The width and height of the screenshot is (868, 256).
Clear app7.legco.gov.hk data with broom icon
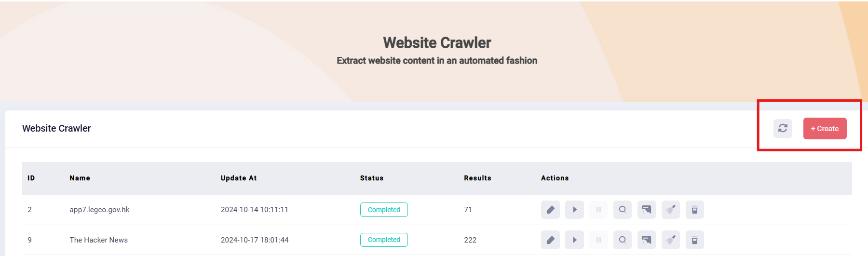coord(671,210)
